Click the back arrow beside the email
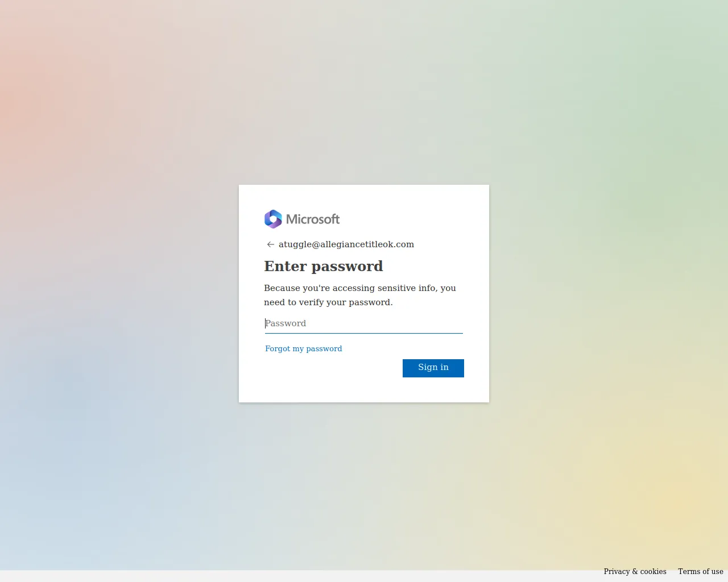The height and width of the screenshot is (582, 728). tap(271, 244)
